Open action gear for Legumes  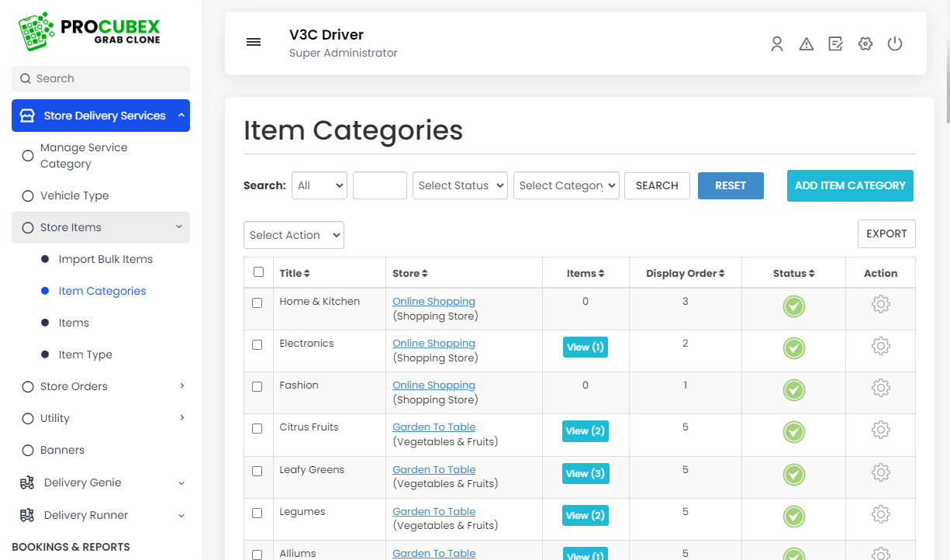[x=880, y=514]
